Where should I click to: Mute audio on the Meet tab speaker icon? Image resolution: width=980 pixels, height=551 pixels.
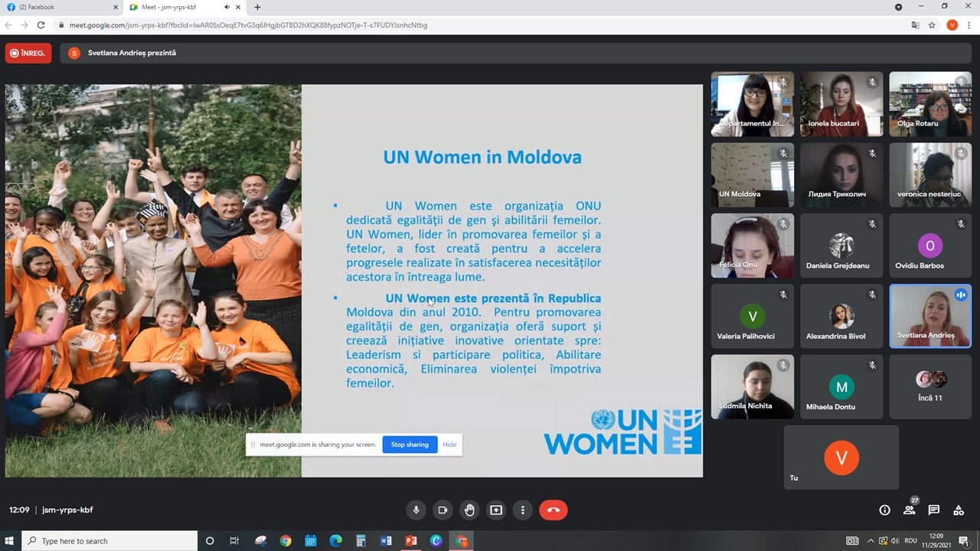coord(227,7)
